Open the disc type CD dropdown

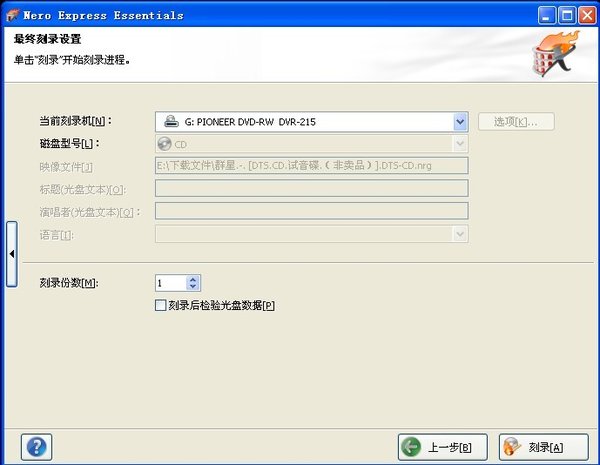coord(460,144)
